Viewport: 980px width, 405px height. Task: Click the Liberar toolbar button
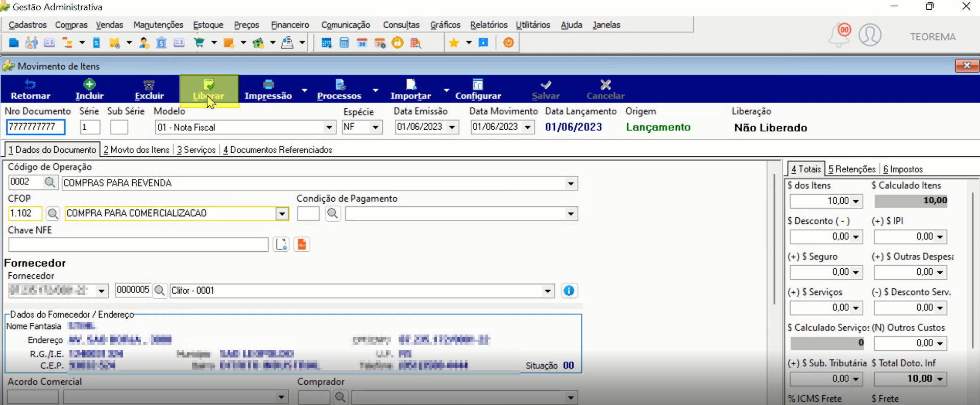tap(209, 90)
